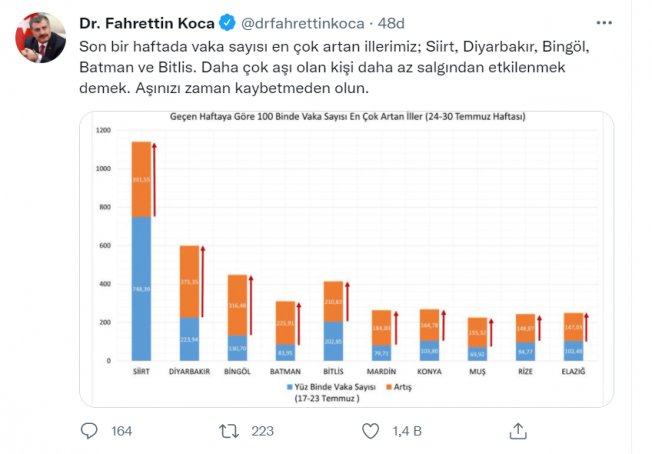The height and width of the screenshot is (454, 652).
Task: Open the three-dot more options menu
Action: (x=604, y=23)
